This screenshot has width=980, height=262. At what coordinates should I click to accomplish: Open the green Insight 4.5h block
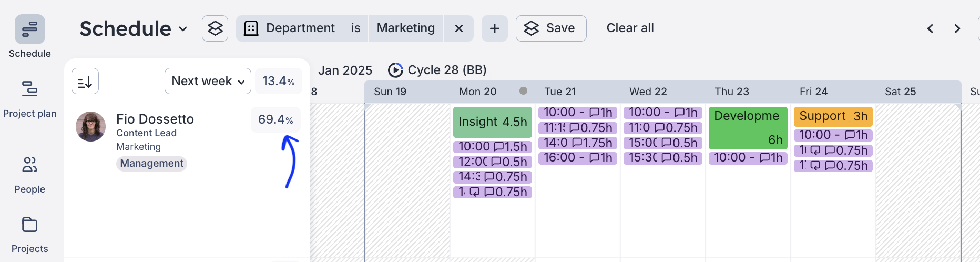tap(492, 122)
